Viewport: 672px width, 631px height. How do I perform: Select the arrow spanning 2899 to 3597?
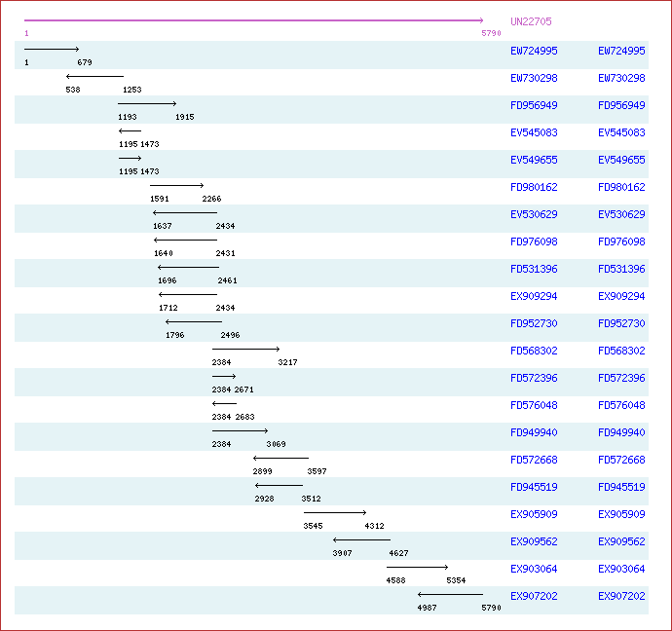pyautogui.click(x=280, y=458)
